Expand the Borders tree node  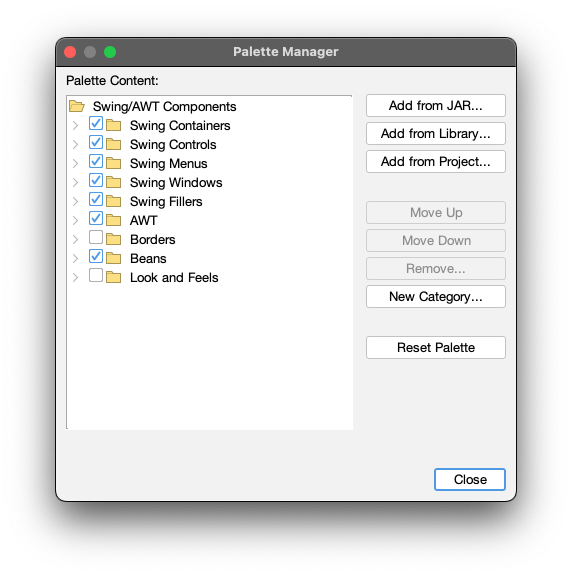pos(76,240)
